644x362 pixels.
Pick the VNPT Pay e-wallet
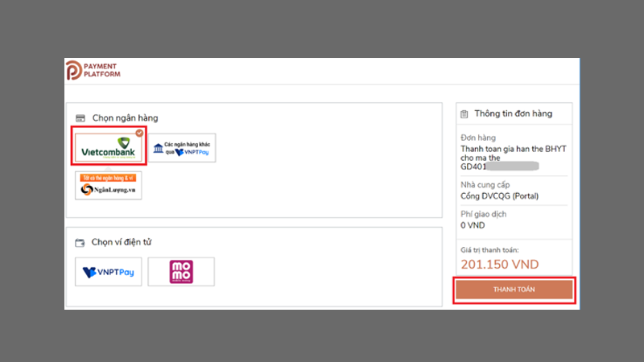[109, 272]
